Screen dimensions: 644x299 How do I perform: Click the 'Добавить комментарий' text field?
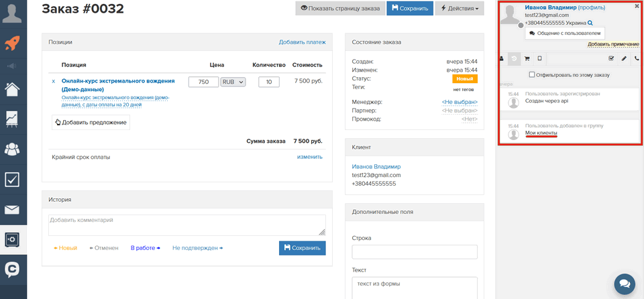click(x=186, y=225)
